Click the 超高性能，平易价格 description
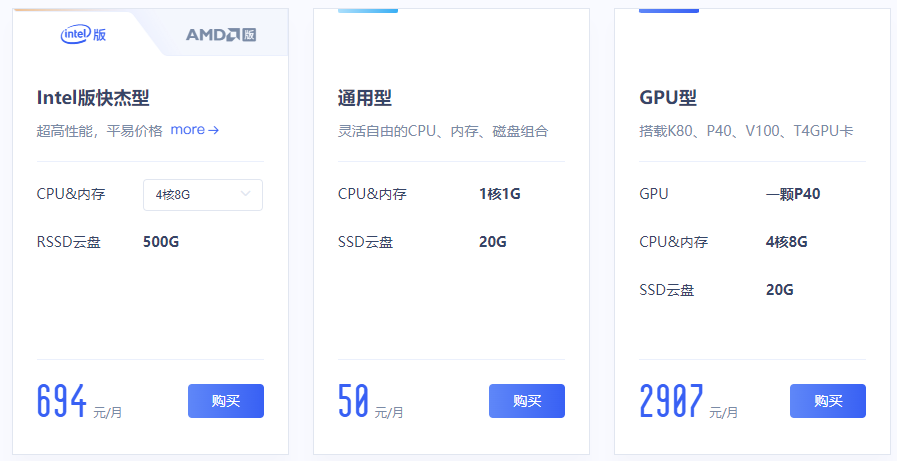 [100, 131]
